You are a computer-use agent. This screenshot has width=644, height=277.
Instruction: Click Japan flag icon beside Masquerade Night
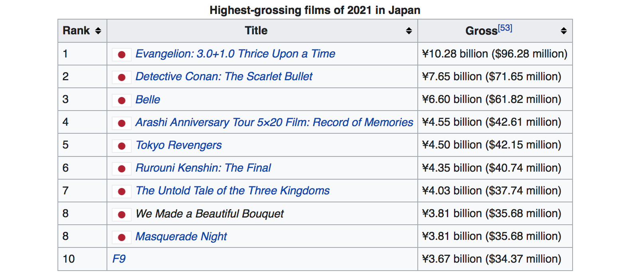[x=122, y=237]
